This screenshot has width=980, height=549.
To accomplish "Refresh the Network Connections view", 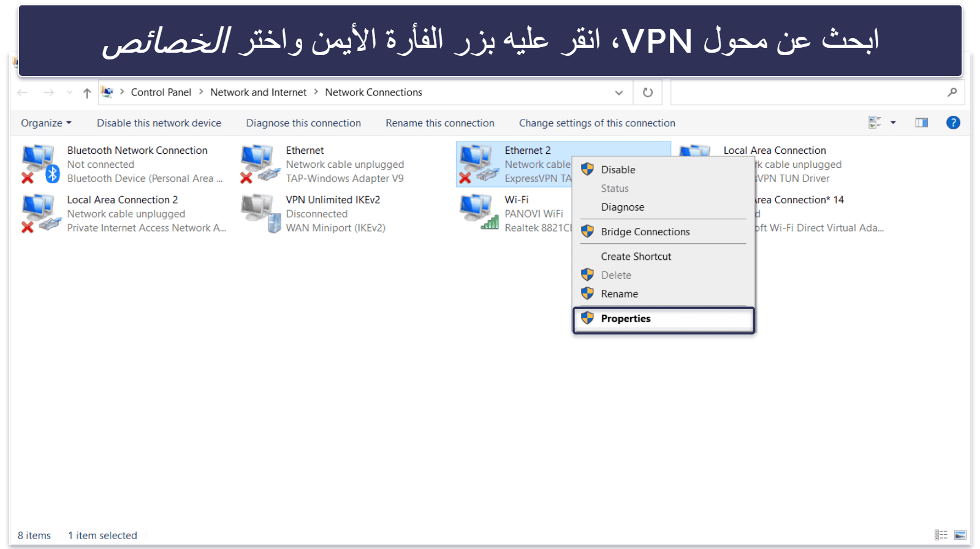I will 648,93.
